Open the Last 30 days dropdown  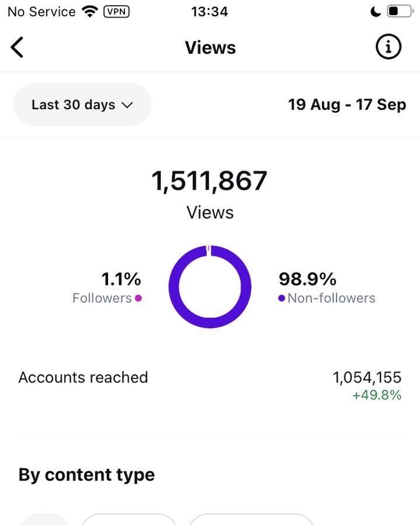[x=82, y=105]
